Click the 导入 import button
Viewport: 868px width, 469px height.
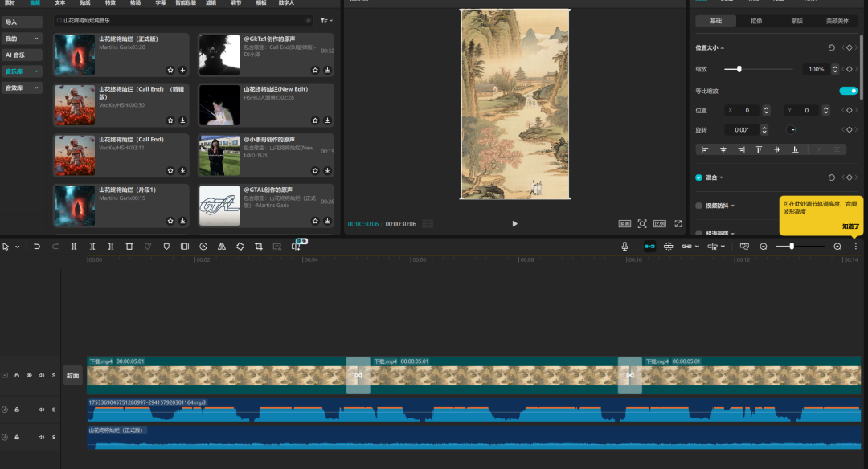click(22, 22)
